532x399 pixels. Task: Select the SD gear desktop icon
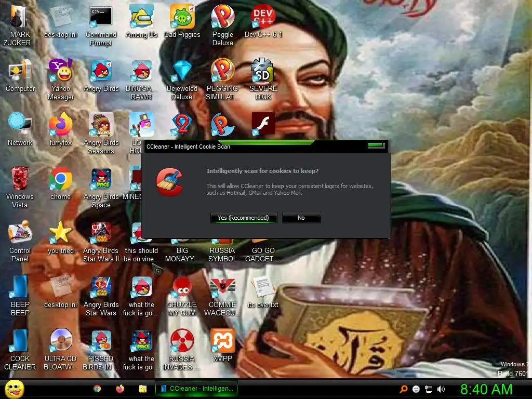(x=263, y=80)
